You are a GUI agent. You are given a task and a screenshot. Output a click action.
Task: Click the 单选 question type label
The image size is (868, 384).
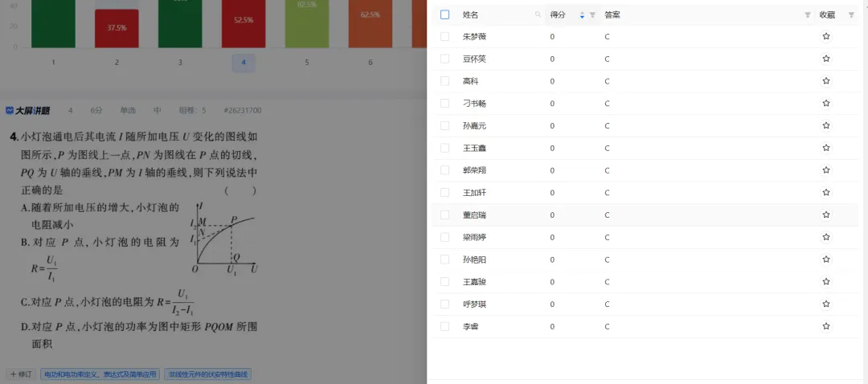pyautogui.click(x=128, y=111)
